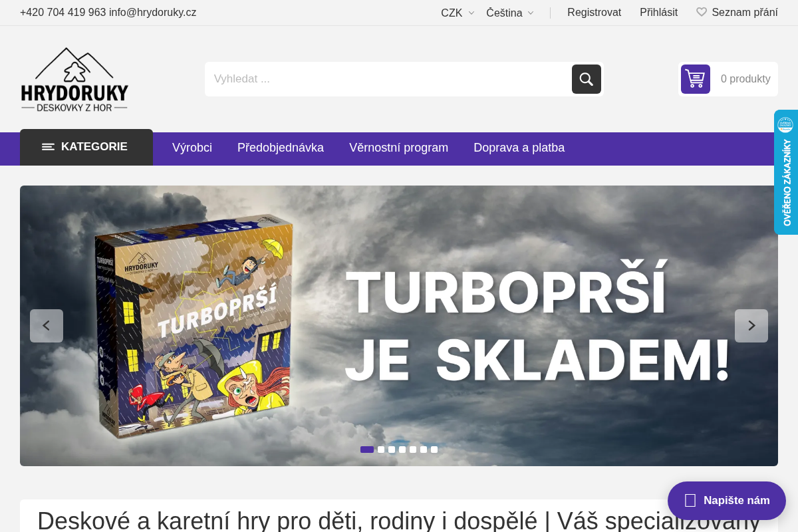This screenshot has width=798, height=532.
Task: Open the Napište nám chat button
Action: 727,501
